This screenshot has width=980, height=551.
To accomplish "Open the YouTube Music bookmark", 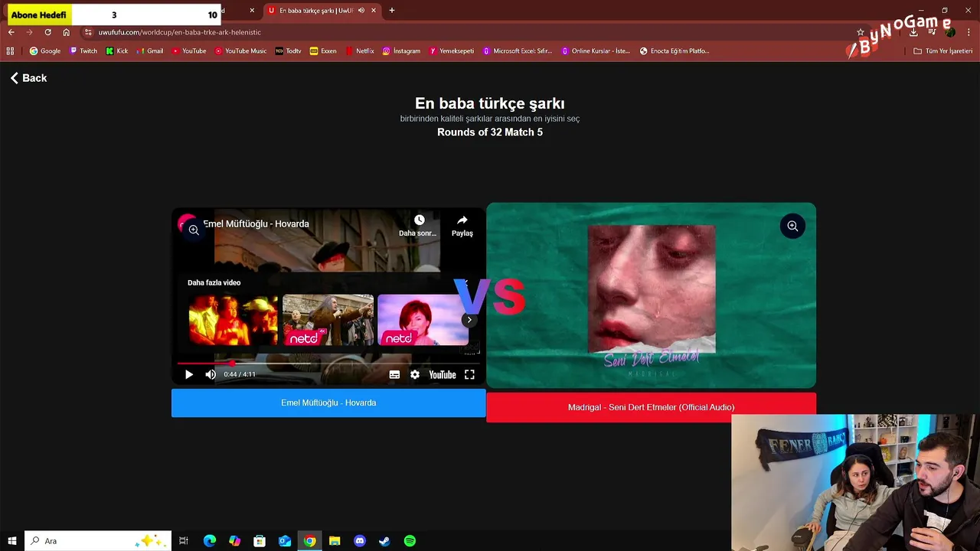I will tap(241, 51).
